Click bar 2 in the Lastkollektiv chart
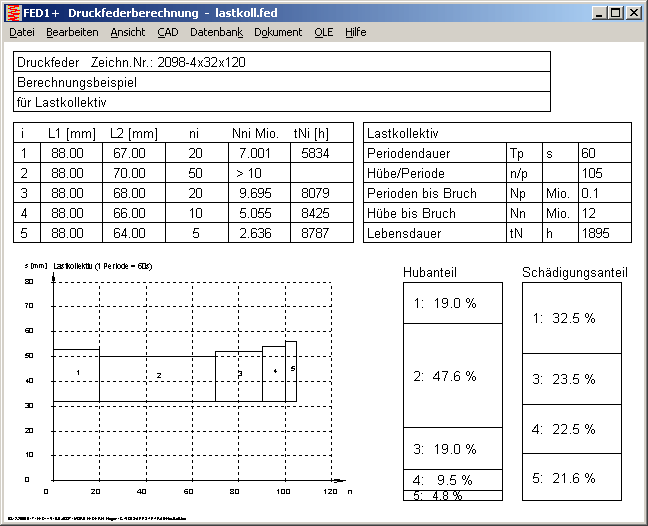Image resolution: width=648 pixels, height=526 pixels. (x=157, y=378)
